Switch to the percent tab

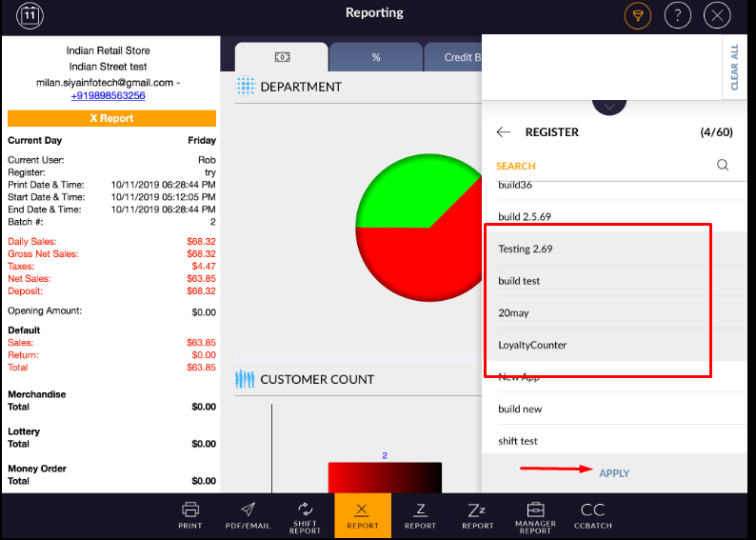click(376, 57)
